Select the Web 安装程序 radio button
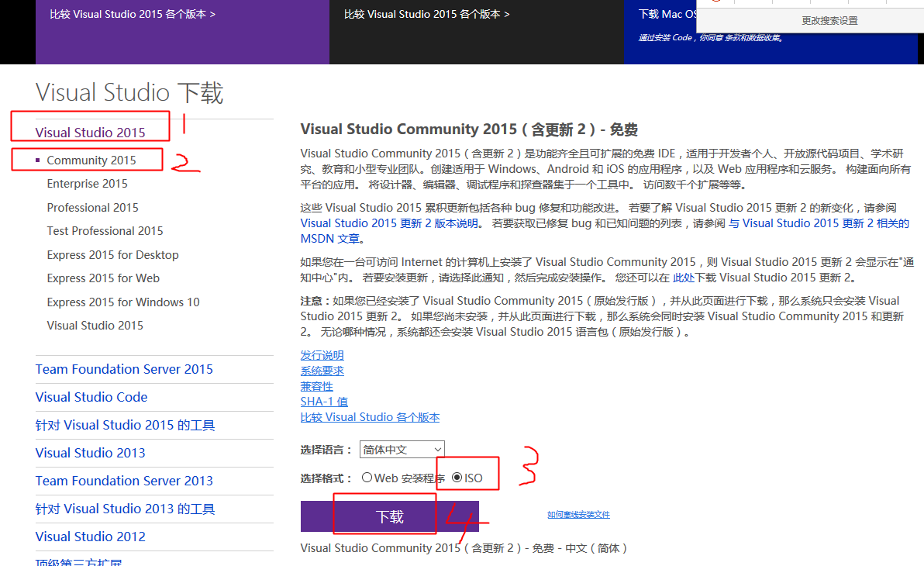The width and height of the screenshot is (924, 566). click(x=367, y=478)
